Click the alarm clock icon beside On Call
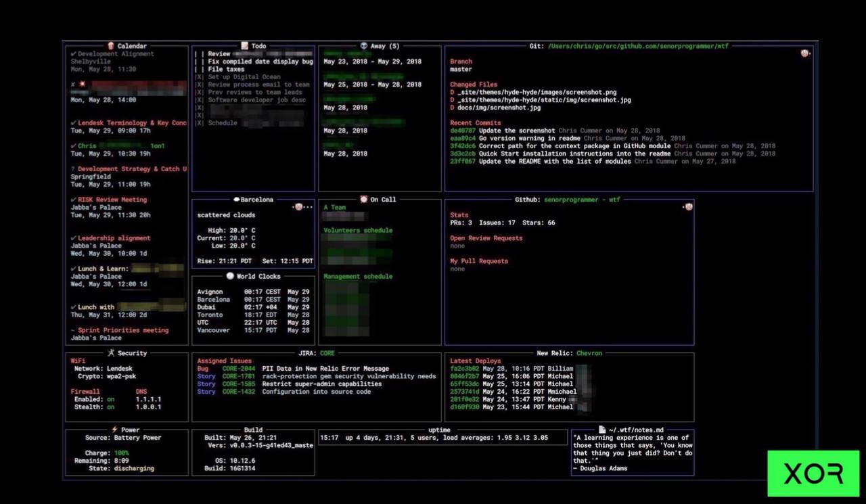This screenshot has height=504, width=866. click(x=364, y=200)
